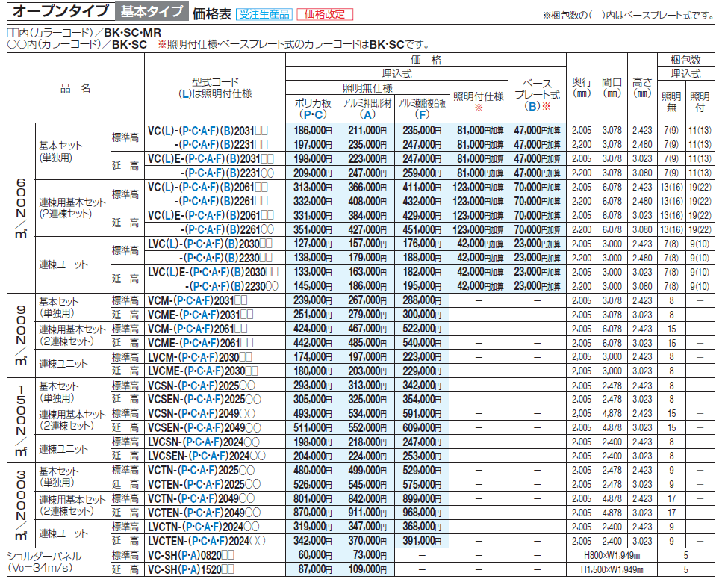Click the 801,000円 price cell
The image size is (728, 585).
coord(313,498)
